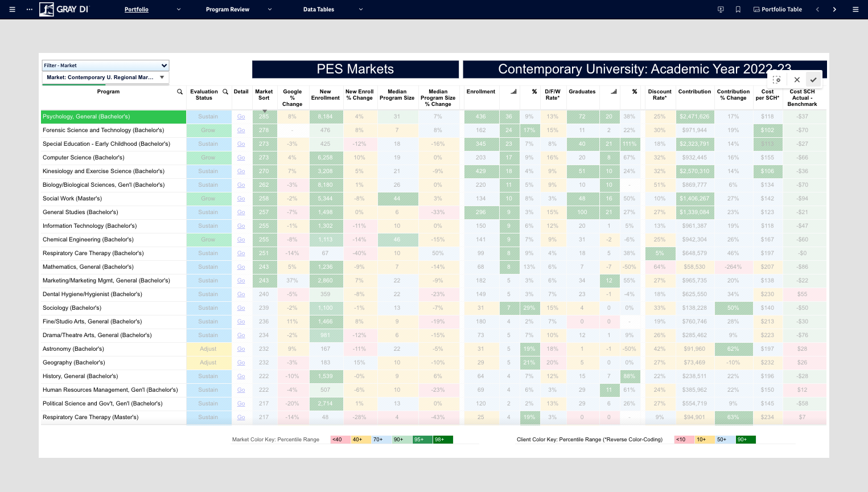Go to the previous sheet arrow
Image resolution: width=868 pixels, height=492 pixels.
click(x=817, y=9)
